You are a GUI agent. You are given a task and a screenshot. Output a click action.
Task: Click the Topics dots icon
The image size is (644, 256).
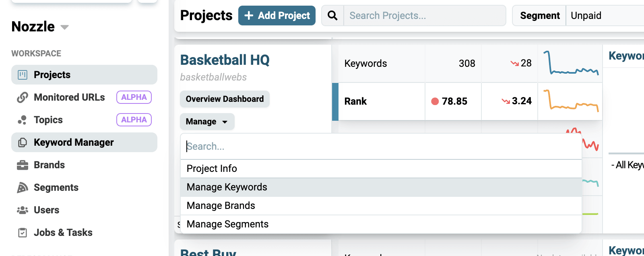23,120
